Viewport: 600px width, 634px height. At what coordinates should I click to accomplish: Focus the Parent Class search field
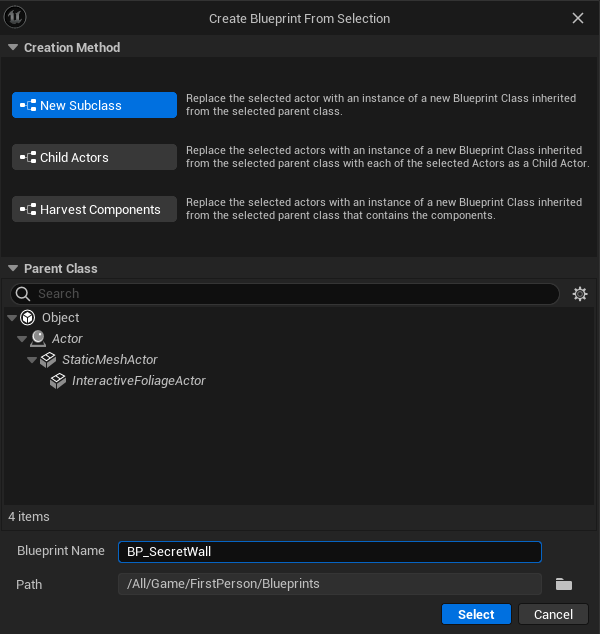click(x=285, y=294)
